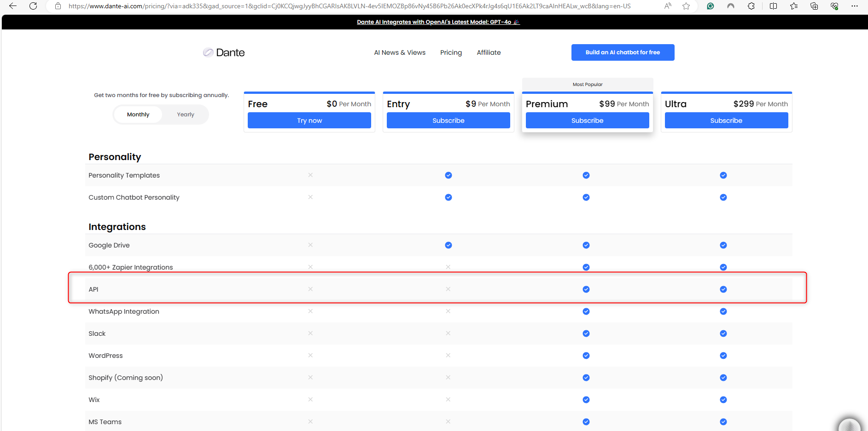Open the Extensions puzzle icon
The width and height of the screenshot is (868, 431).
[751, 6]
